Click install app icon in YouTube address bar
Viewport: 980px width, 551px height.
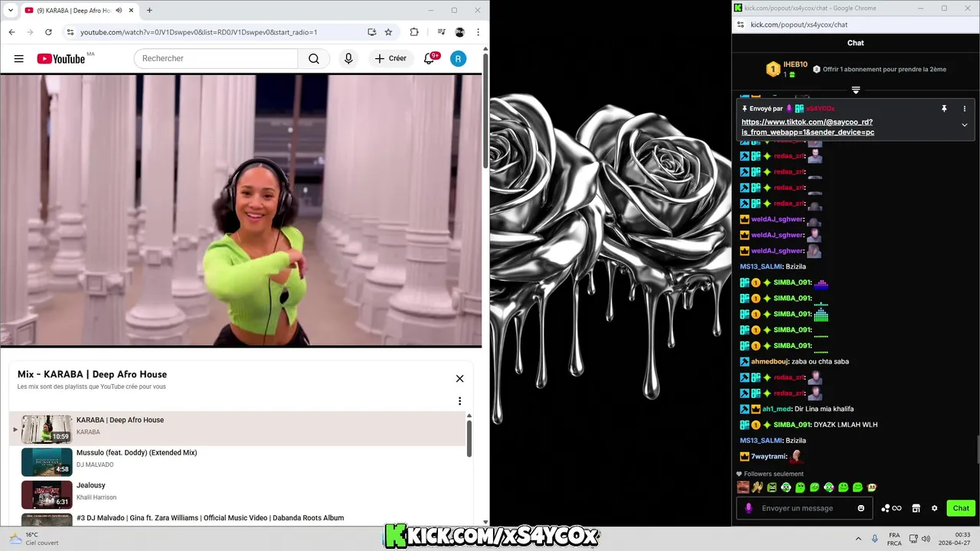coord(371,32)
